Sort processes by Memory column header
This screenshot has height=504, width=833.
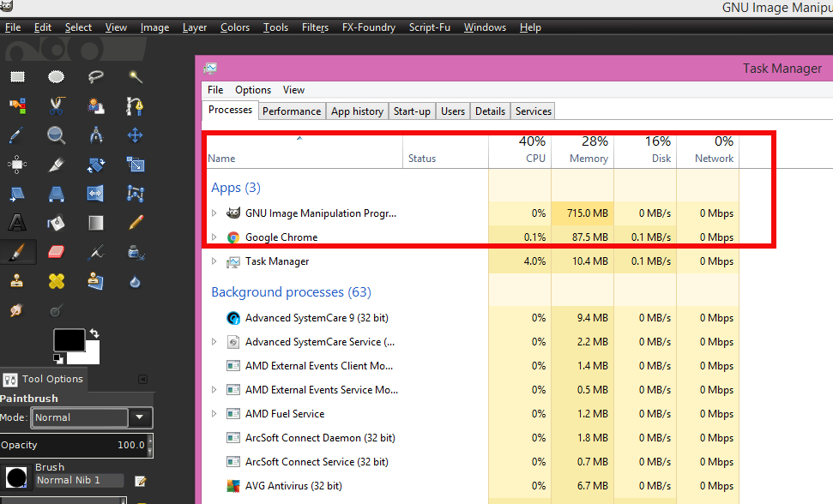coord(589,159)
